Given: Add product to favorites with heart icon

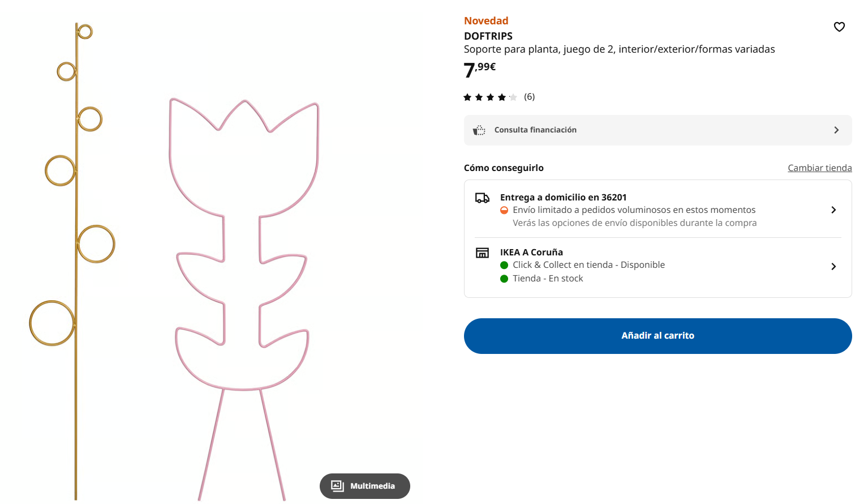Looking at the screenshot, I should [839, 27].
